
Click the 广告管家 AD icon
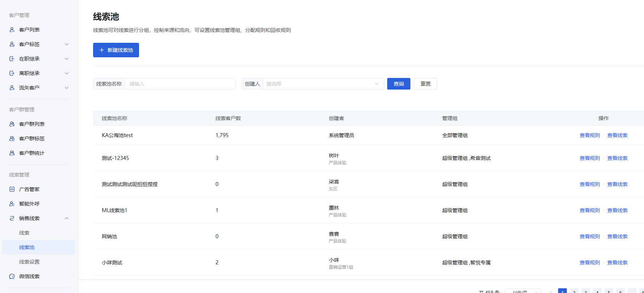pyautogui.click(x=12, y=189)
